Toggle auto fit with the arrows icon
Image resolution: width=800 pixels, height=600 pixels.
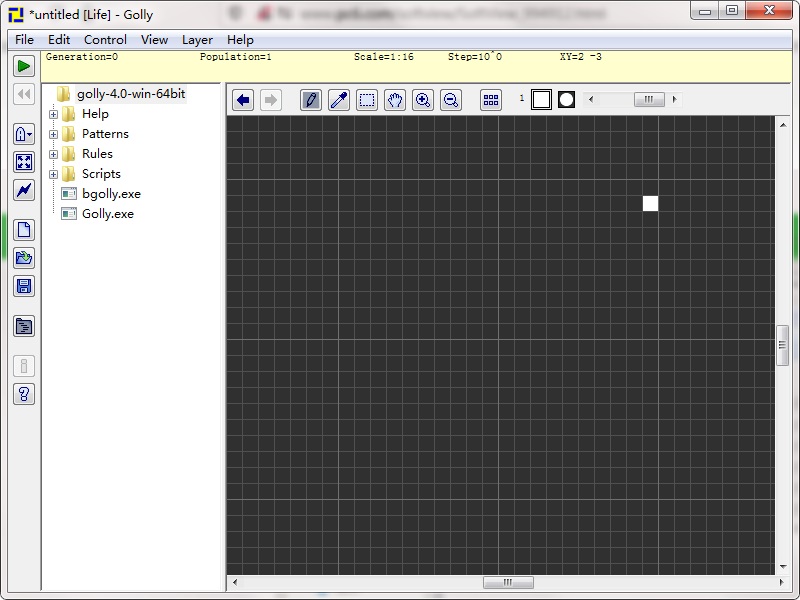point(24,162)
